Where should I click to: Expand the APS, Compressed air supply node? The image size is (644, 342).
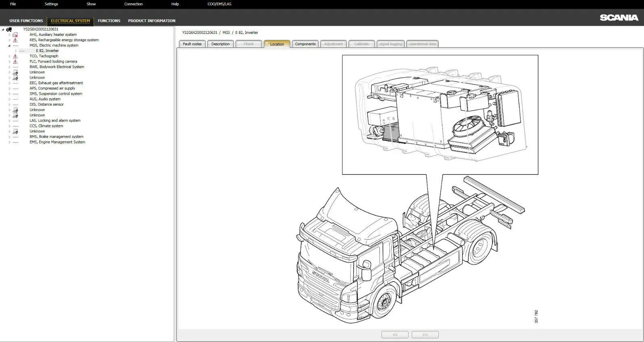pyautogui.click(x=9, y=88)
